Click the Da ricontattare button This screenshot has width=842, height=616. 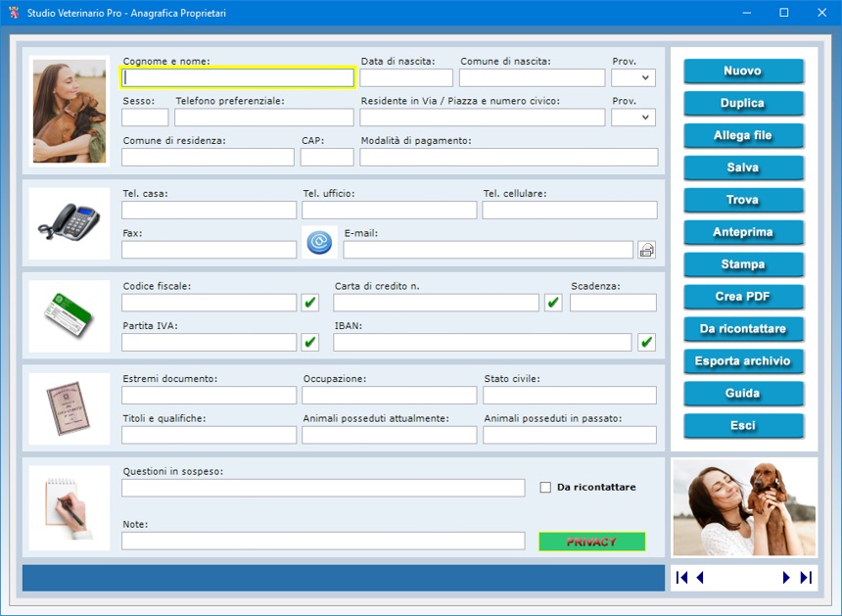pos(743,329)
